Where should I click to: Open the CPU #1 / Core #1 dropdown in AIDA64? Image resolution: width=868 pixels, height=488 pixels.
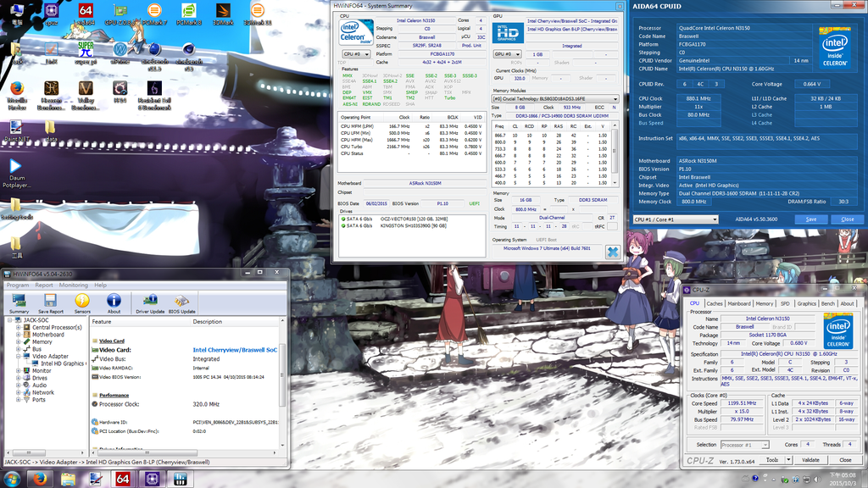point(676,219)
